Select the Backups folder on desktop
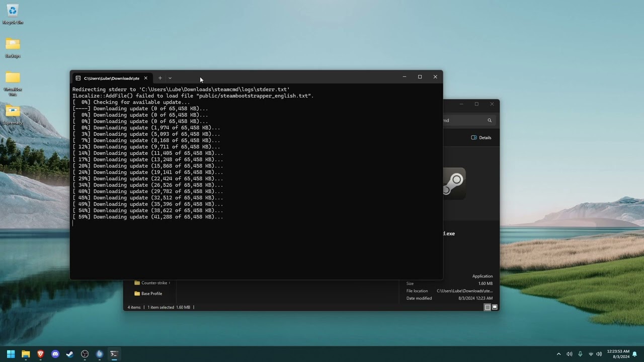This screenshot has width=644, height=362. pyautogui.click(x=13, y=48)
